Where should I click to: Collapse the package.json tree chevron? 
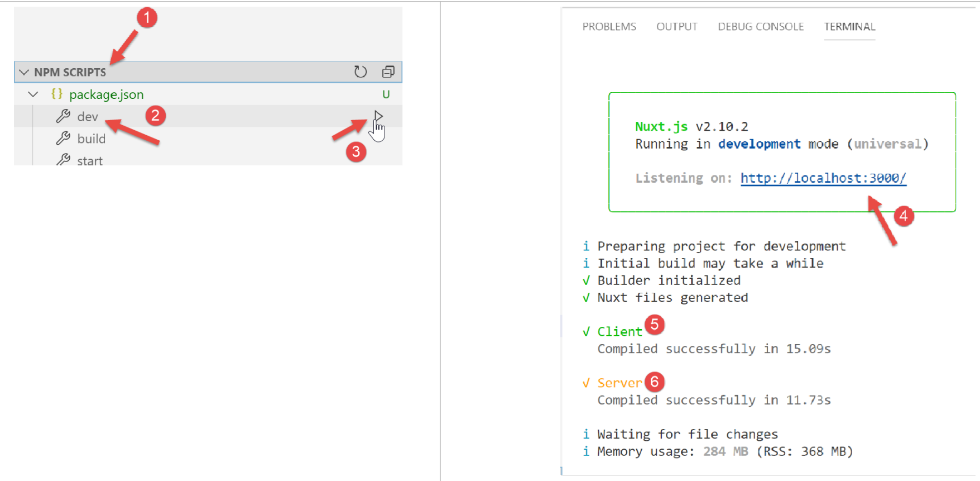[x=33, y=94]
